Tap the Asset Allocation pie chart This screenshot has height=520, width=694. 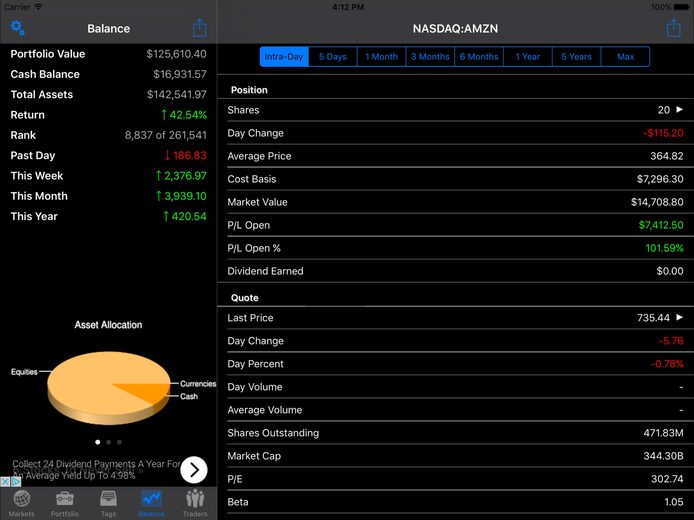(x=109, y=388)
